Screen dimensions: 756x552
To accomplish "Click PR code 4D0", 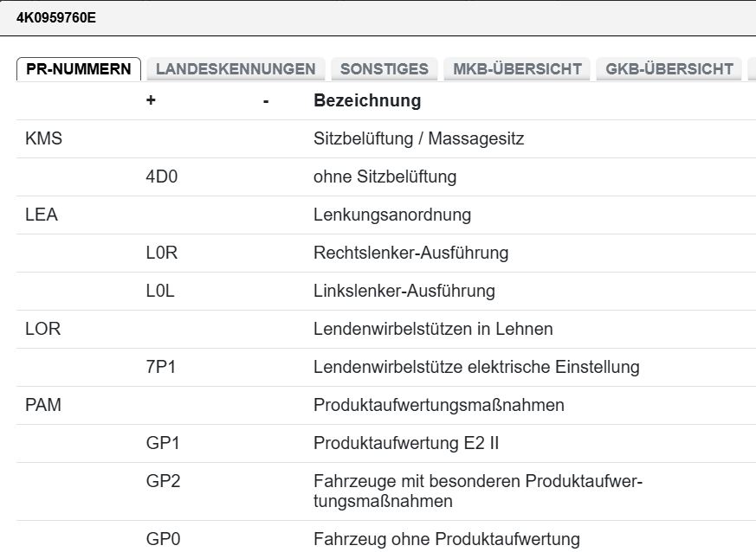I will [162, 177].
